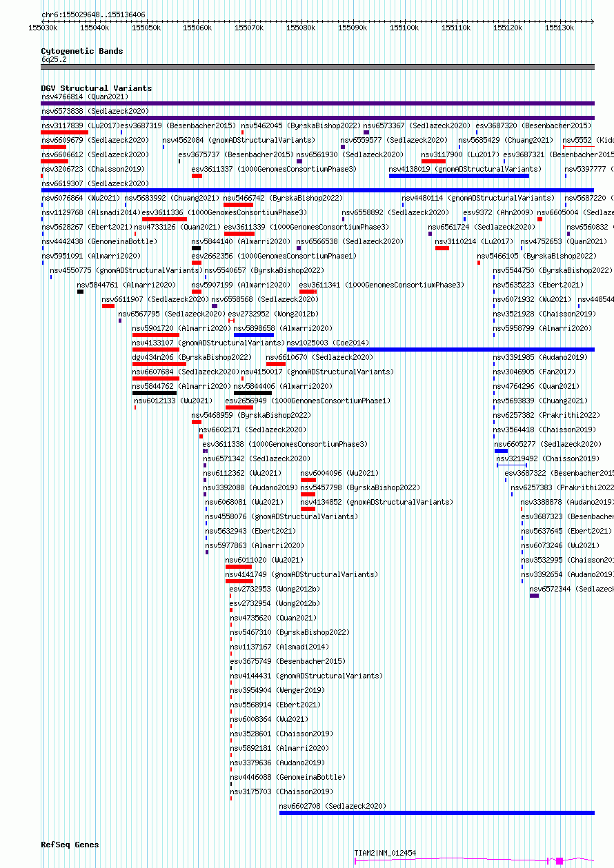
Task: Click nsv3954904 (Wenger2019) label
Action: pyautogui.click(x=277, y=690)
